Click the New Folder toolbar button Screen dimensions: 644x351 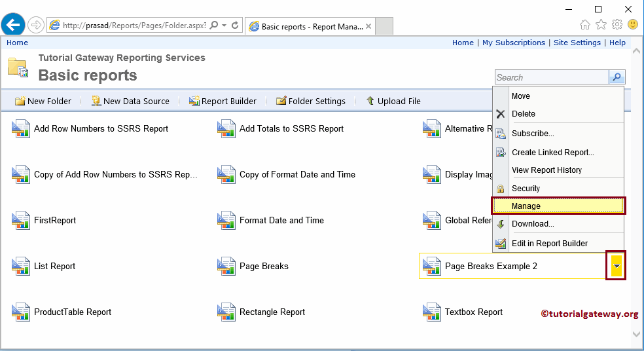click(43, 101)
